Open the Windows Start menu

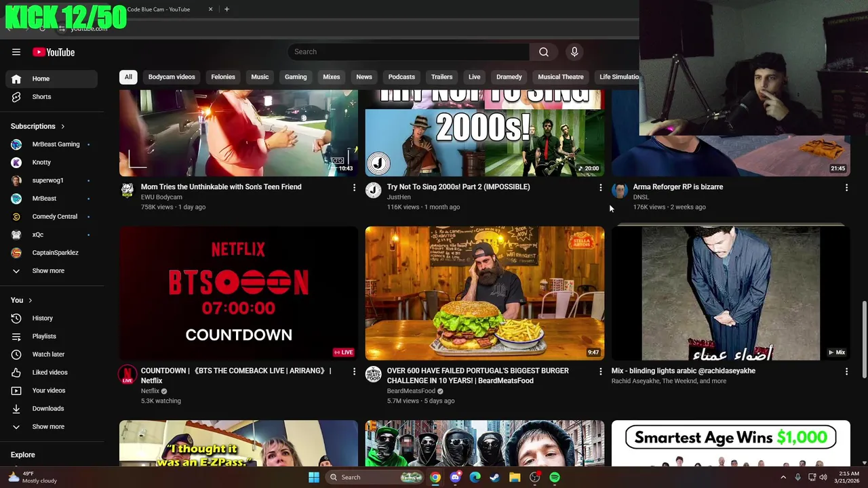(314, 477)
